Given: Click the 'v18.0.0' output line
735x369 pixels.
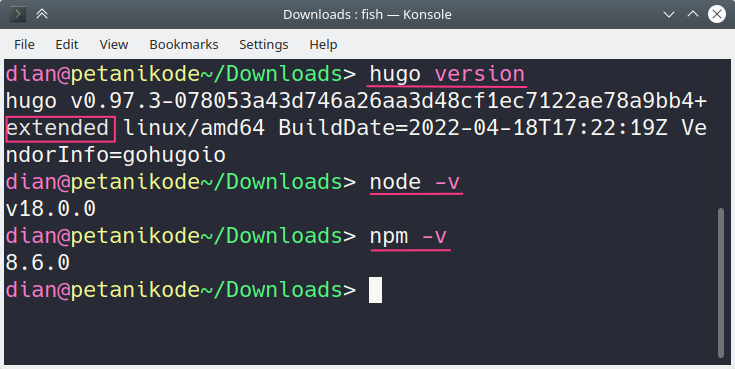Looking at the screenshot, I should pyautogui.click(x=51, y=209).
